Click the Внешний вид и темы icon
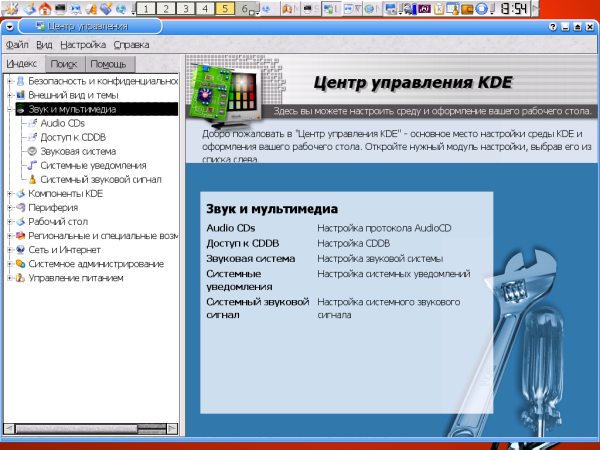 (x=20, y=95)
